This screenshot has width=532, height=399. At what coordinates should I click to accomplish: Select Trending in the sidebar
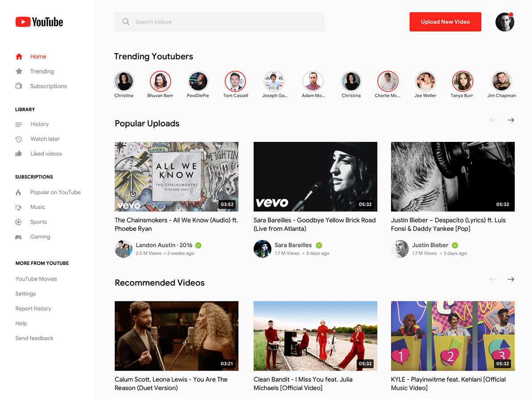tap(42, 71)
